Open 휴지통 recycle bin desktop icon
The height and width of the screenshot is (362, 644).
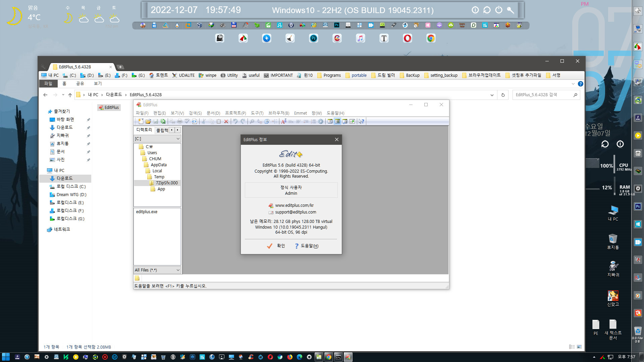pyautogui.click(x=613, y=241)
